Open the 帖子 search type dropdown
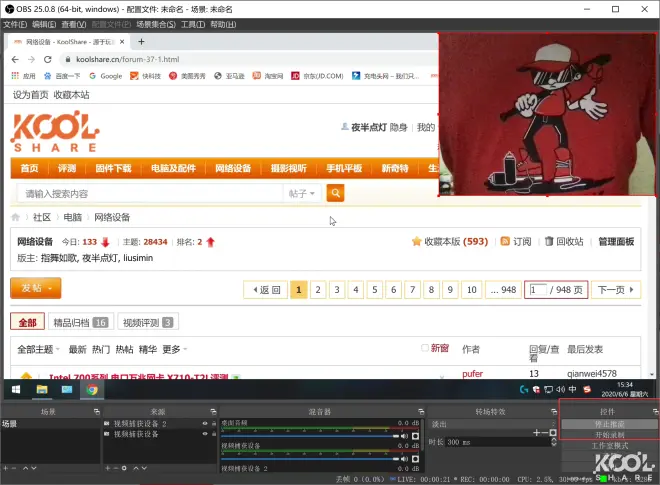Image resolution: width=660 pixels, height=485 pixels. tap(302, 193)
